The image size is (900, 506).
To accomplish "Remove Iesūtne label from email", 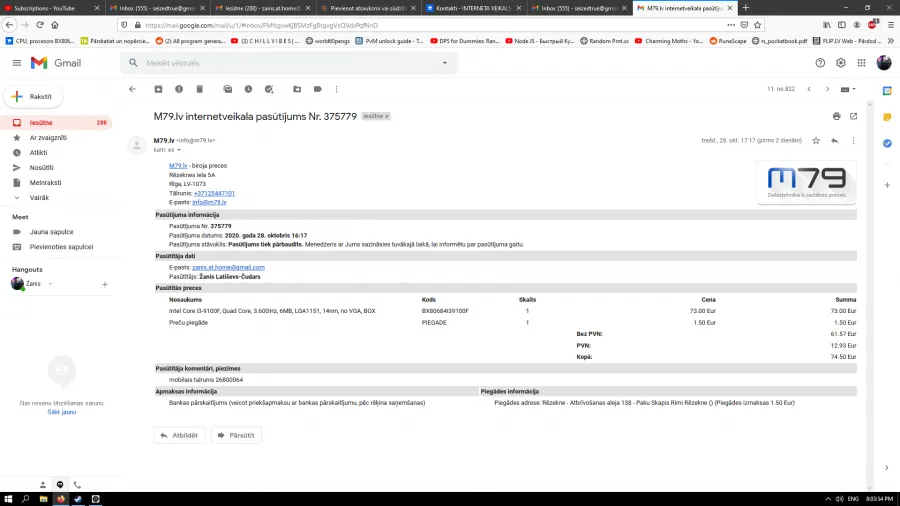I will click(387, 116).
